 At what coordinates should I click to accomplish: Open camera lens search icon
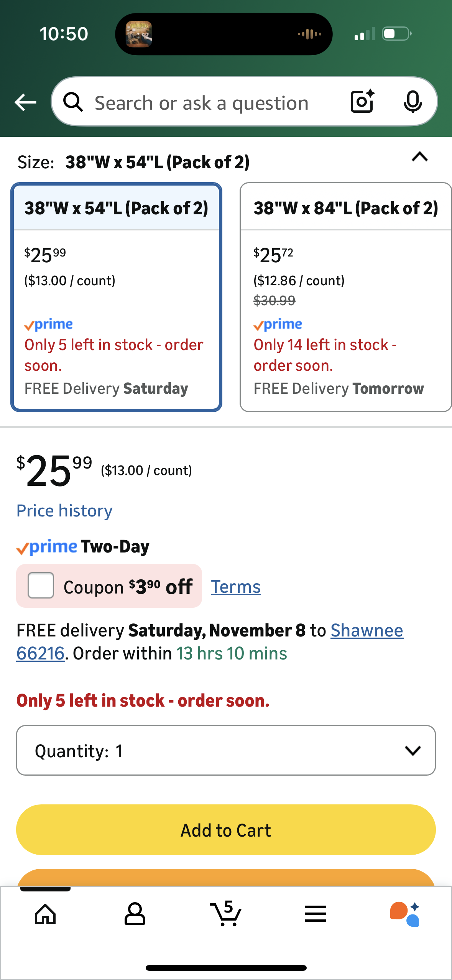coord(362,102)
